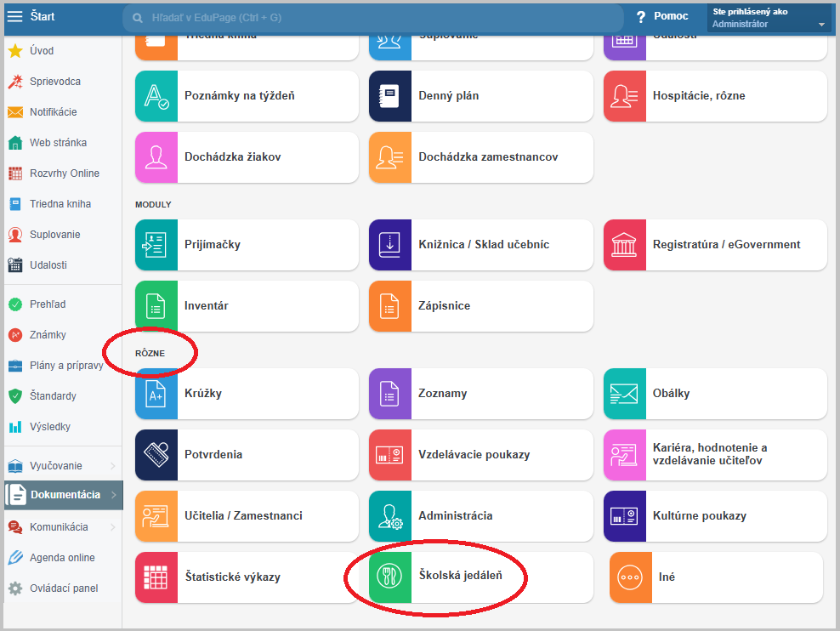Click the hamburger menu icon beside Štart
Image resolution: width=840 pixels, height=631 pixels.
point(15,17)
